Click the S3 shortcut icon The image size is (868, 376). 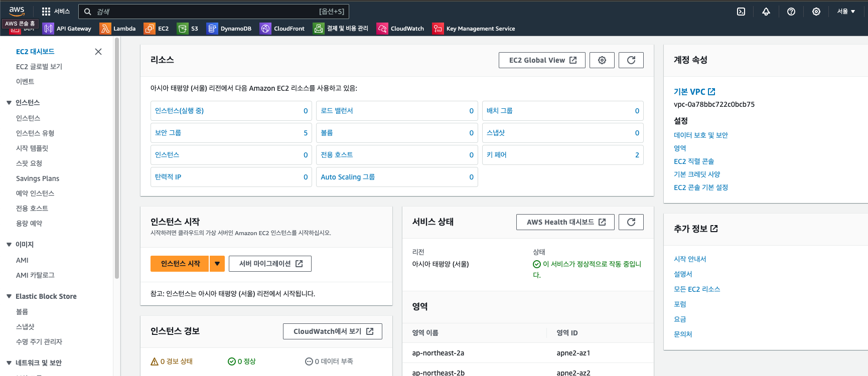coord(183,29)
